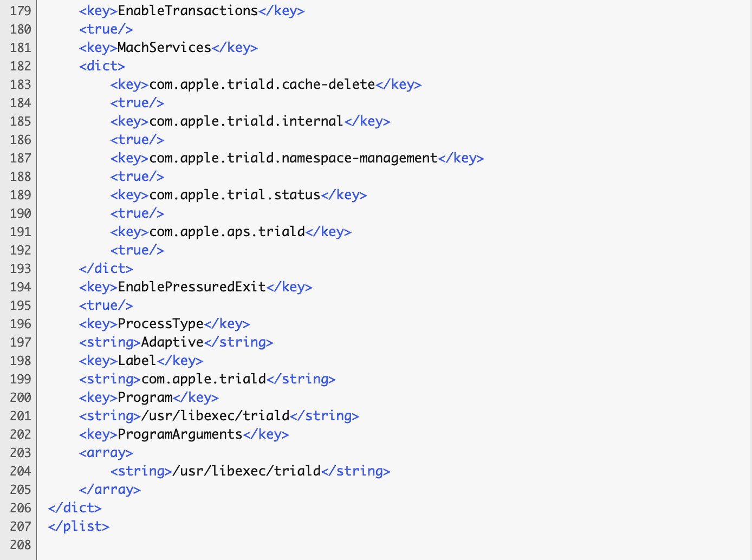
Task: Click the com.apple.trial.status key
Action: [235, 195]
